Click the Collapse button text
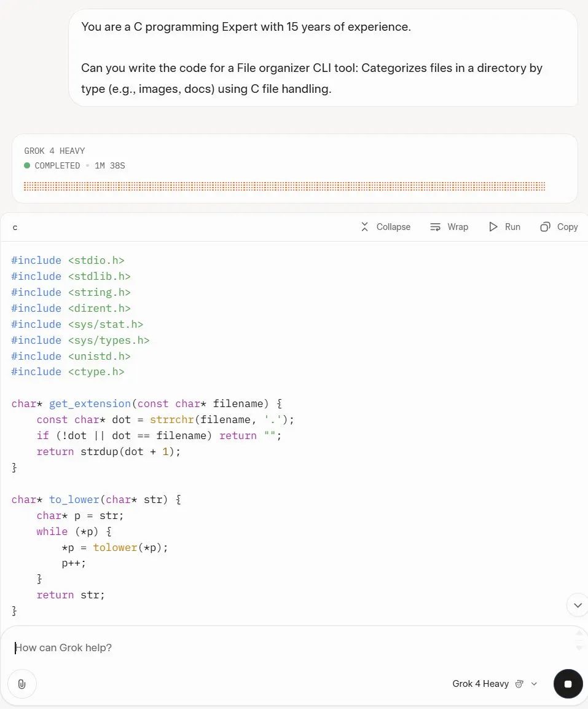588x709 pixels. pos(393,227)
